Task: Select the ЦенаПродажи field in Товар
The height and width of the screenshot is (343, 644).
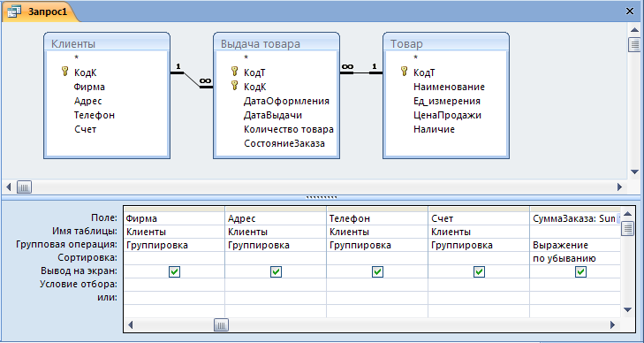Action: point(447,115)
